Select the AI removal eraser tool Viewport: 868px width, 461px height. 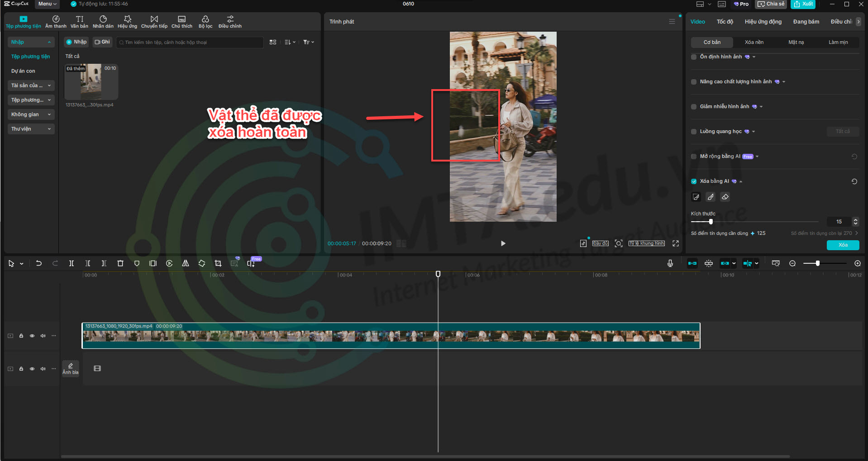pos(725,197)
